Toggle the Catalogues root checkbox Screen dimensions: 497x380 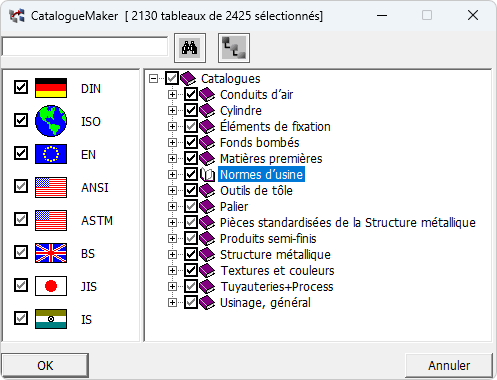point(172,78)
